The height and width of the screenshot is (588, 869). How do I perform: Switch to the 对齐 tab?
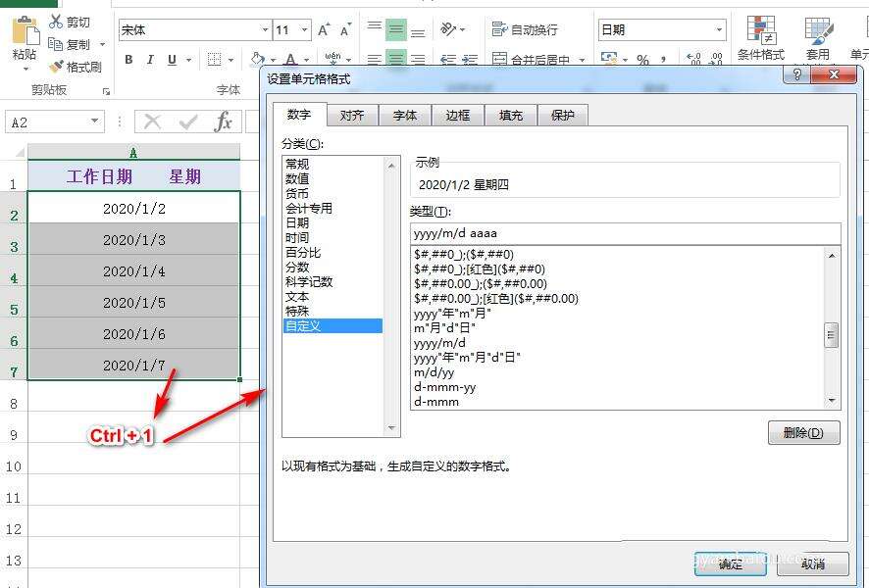353,115
